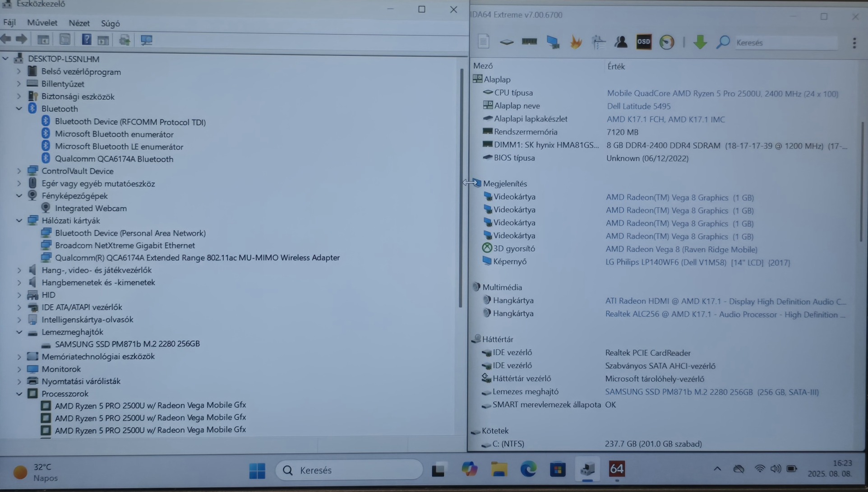868x492 pixels.
Task: Click the OSD panel icon
Action: (x=643, y=42)
